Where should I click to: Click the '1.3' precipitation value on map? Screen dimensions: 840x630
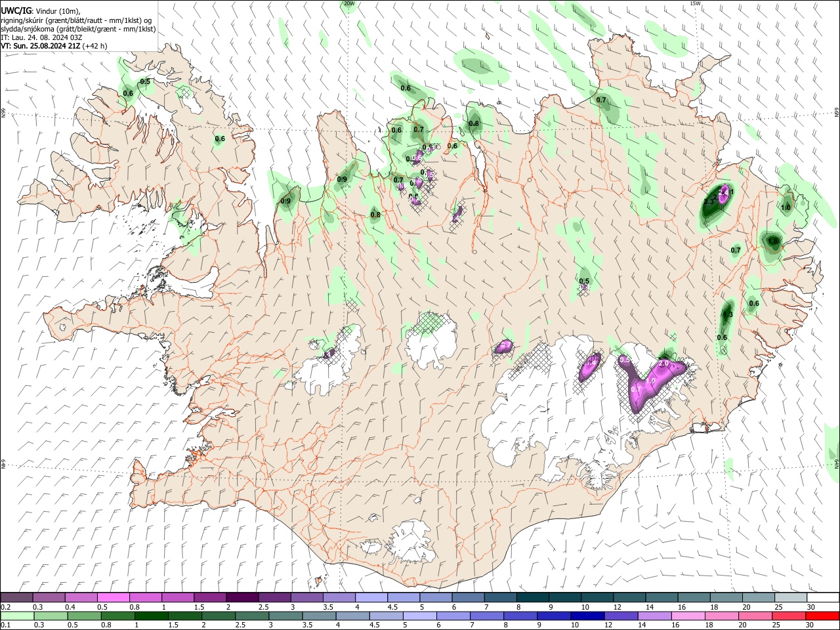click(727, 314)
